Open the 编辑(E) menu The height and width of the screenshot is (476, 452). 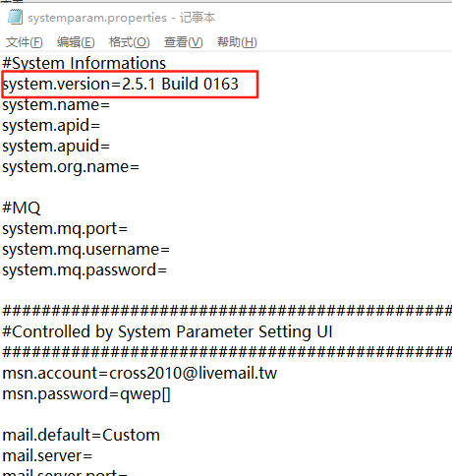(x=76, y=42)
